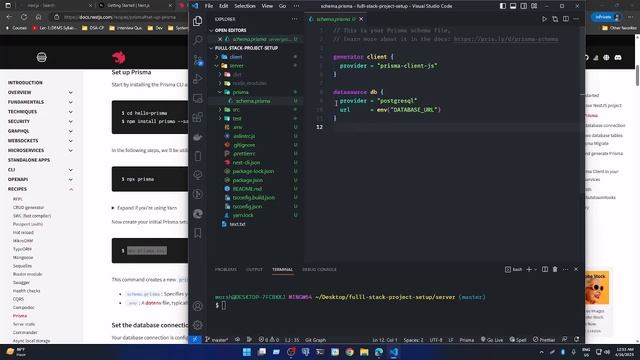This screenshot has width=640, height=360.
Task: Add a new terminal with plus icon
Action: pyautogui.click(x=529, y=269)
